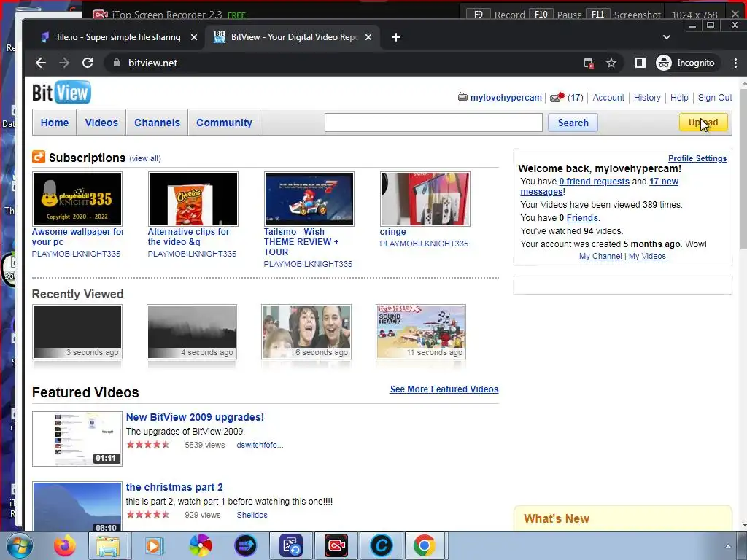Open the cringe Switch video thumbnail
Screen dimensions: 747x560
425,199
